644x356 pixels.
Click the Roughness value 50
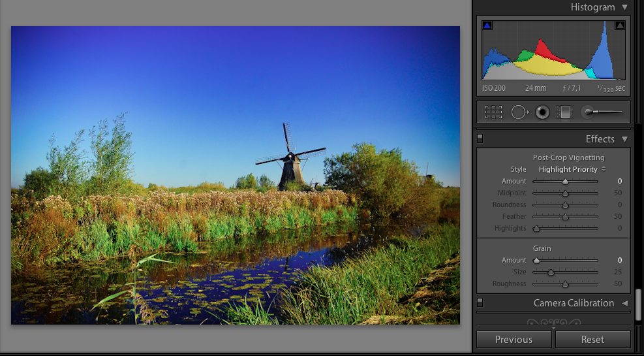tap(618, 283)
